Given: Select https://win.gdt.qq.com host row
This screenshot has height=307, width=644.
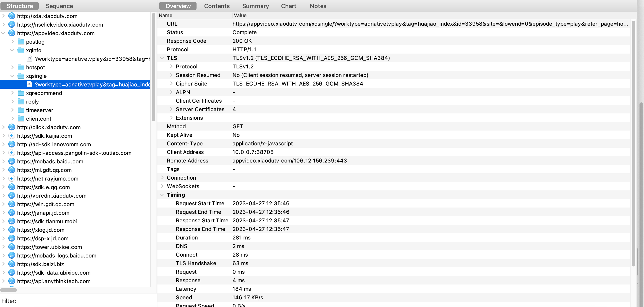Looking at the screenshot, I should click(45, 204).
